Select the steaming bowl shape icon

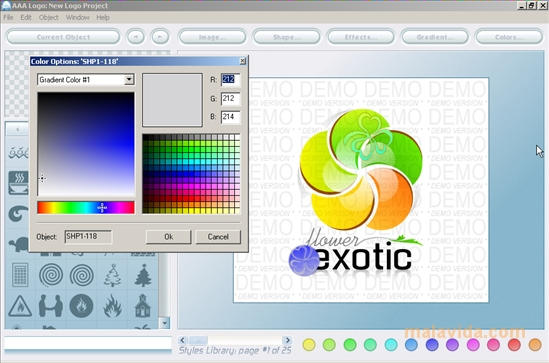coord(18,183)
